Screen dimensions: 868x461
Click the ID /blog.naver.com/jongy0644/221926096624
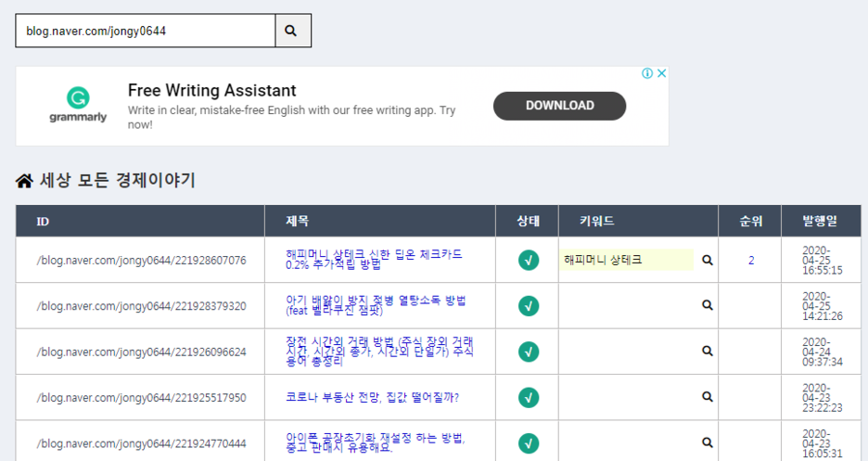[141, 352]
